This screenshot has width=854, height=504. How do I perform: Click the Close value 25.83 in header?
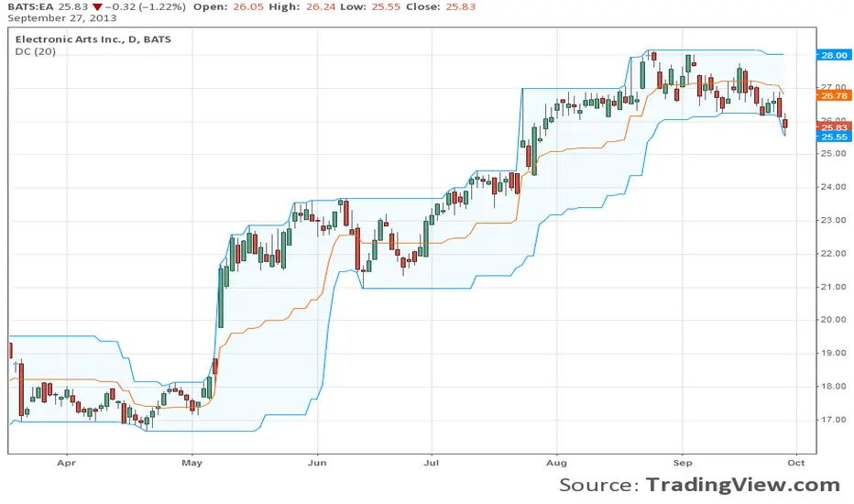click(461, 7)
